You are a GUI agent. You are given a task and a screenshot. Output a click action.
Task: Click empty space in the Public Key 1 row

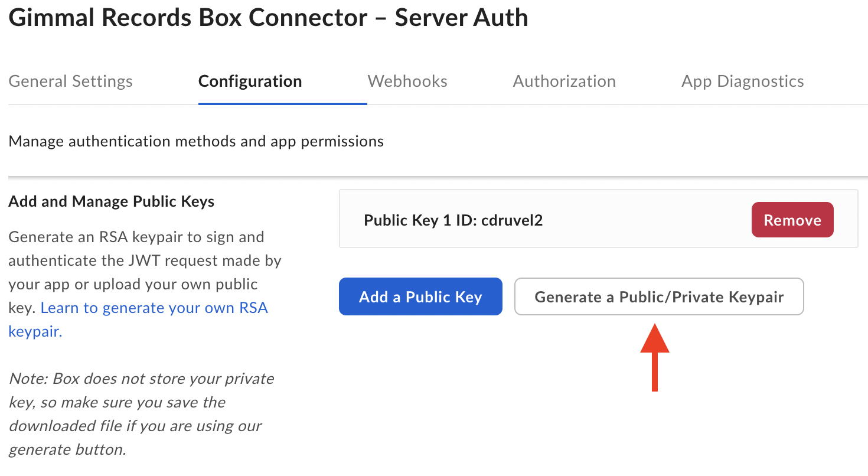(x=644, y=220)
